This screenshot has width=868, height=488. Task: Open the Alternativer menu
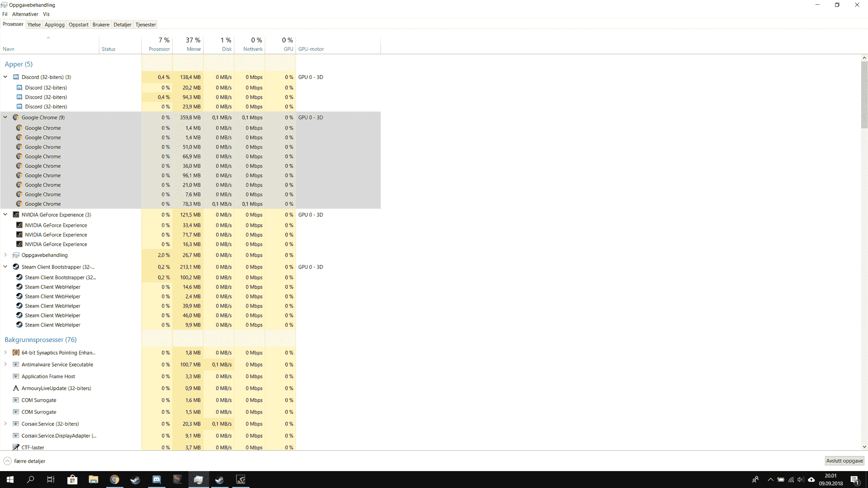click(25, 14)
